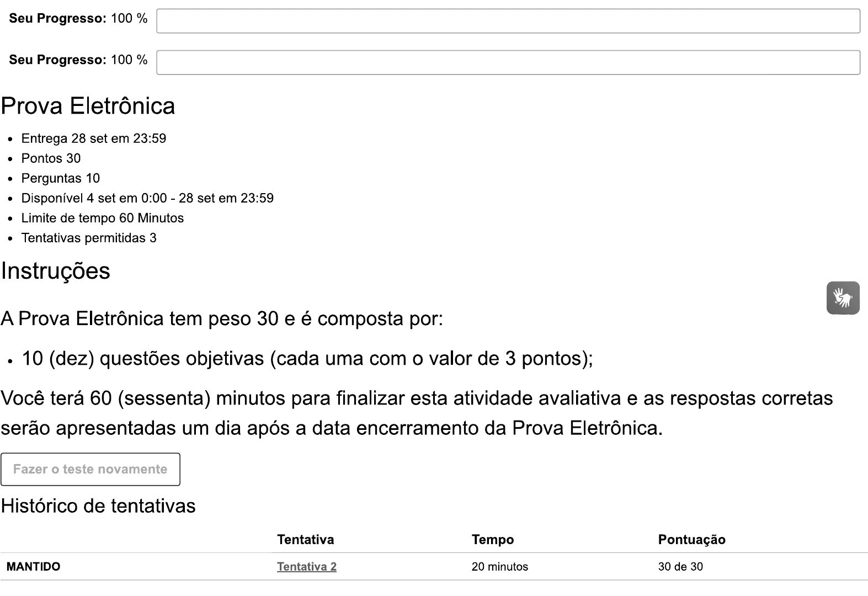Click the Pontuação column header
This screenshot has width=868, height=596.
[691, 540]
